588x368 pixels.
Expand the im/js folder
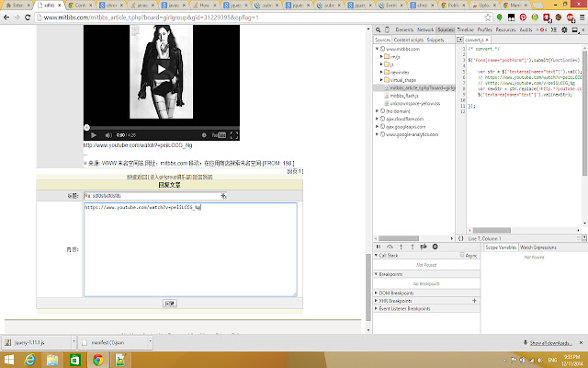[x=381, y=57]
